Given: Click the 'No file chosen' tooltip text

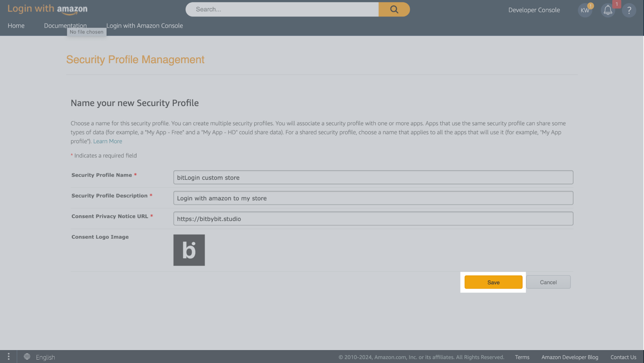Looking at the screenshot, I should pyautogui.click(x=87, y=32).
